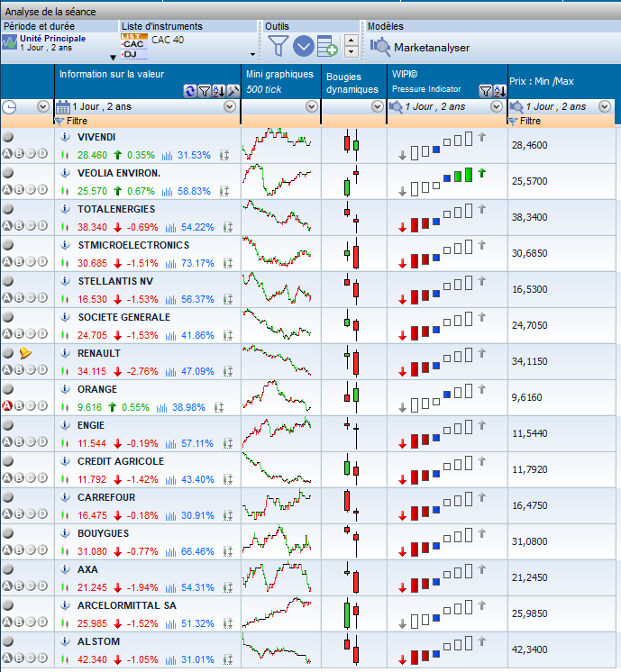Image resolution: width=621 pixels, height=672 pixels.
Task: Click filter icon in Information sur la valeur header
Action: (205, 91)
